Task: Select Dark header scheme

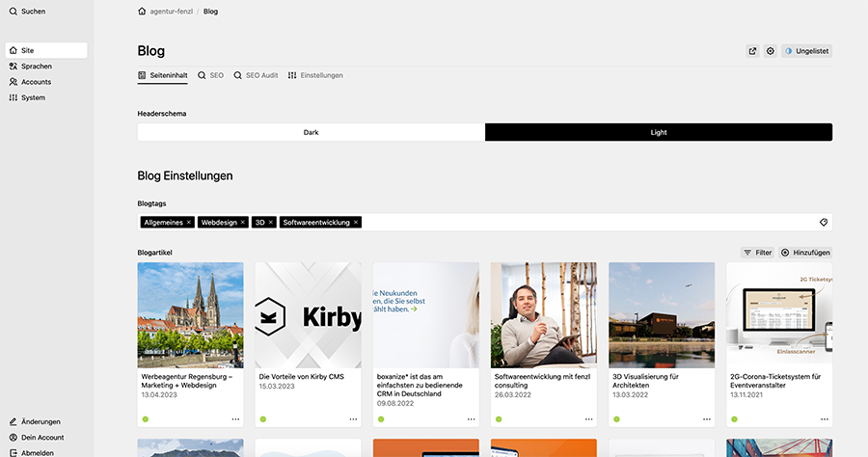Action: click(312, 132)
